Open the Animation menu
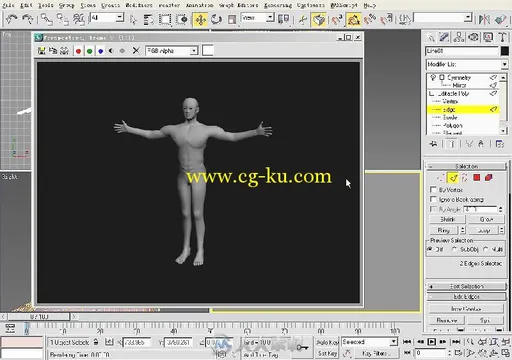The image size is (512, 360). tap(200, 5)
